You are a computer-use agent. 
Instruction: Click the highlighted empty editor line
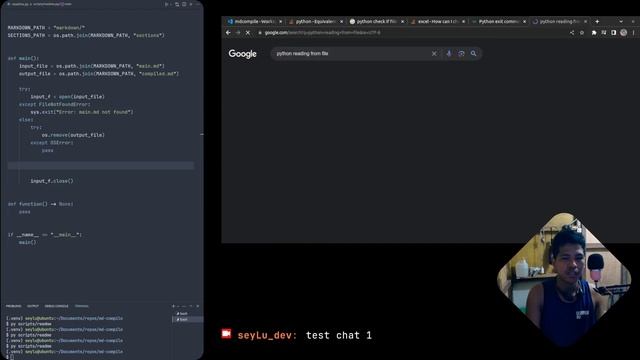(x=101, y=165)
